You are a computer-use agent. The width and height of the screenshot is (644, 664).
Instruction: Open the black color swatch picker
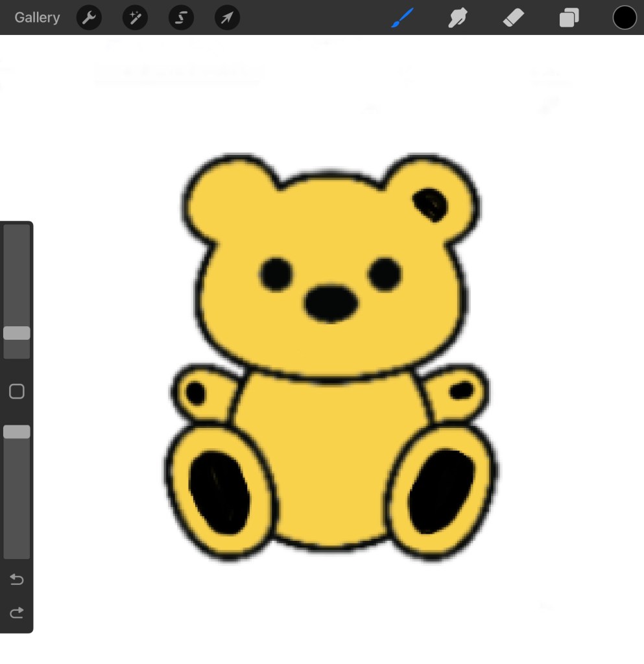pos(625,18)
